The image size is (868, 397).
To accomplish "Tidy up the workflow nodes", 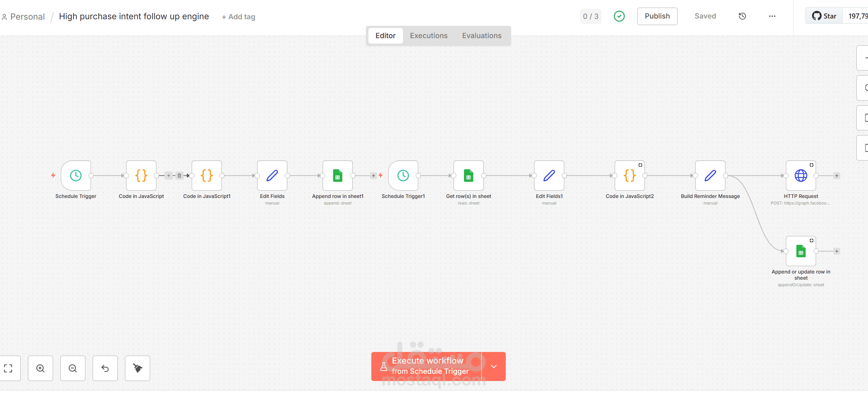I will pos(137,368).
